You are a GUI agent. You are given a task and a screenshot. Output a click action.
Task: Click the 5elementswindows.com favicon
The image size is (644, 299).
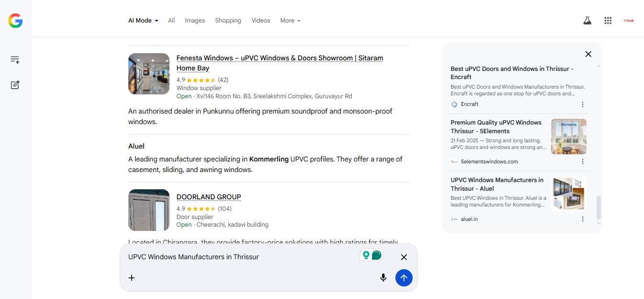[454, 162]
